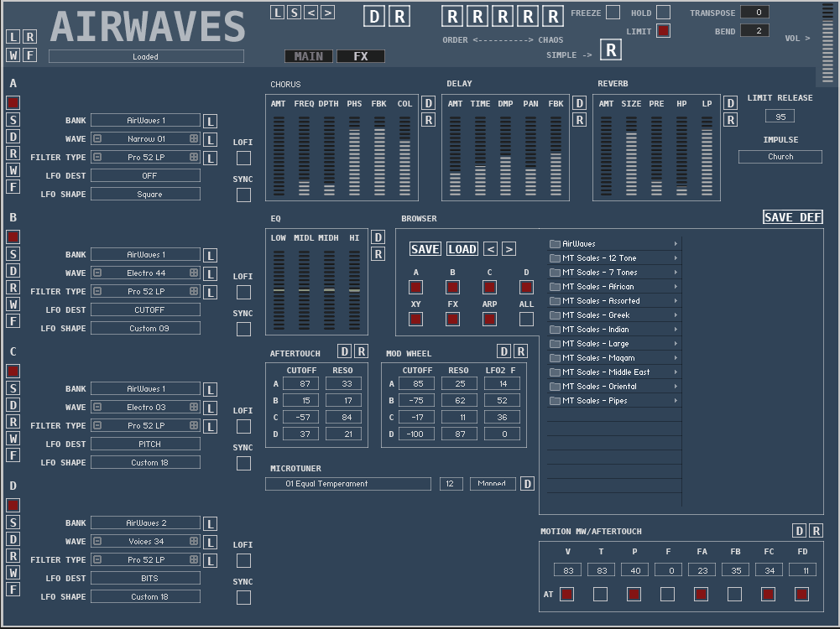Click the Chorus section D default button
840x629 pixels.
428,103
